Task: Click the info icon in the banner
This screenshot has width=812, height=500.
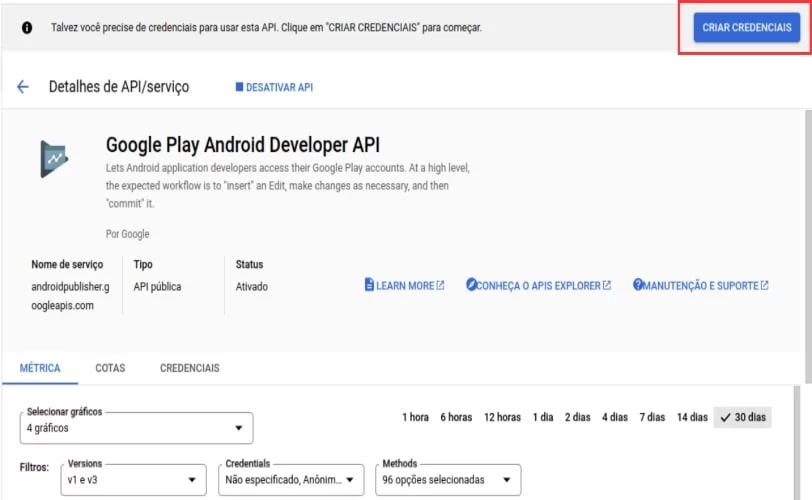Action: coord(27,27)
